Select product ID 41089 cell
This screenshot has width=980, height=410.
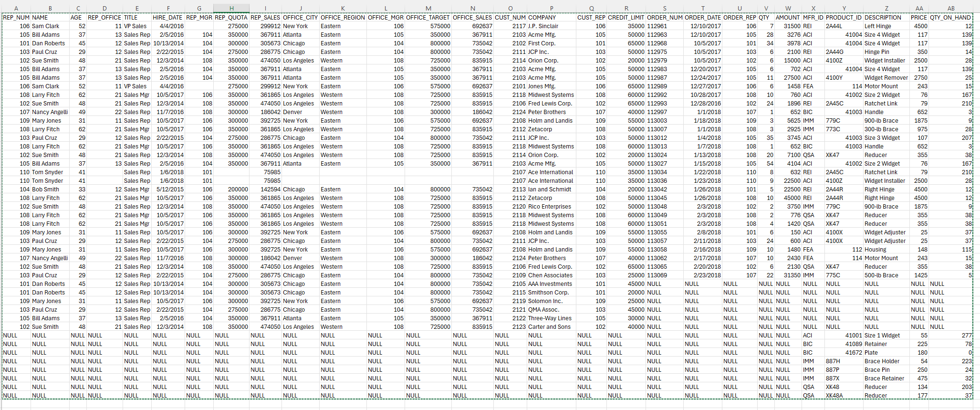click(844, 344)
